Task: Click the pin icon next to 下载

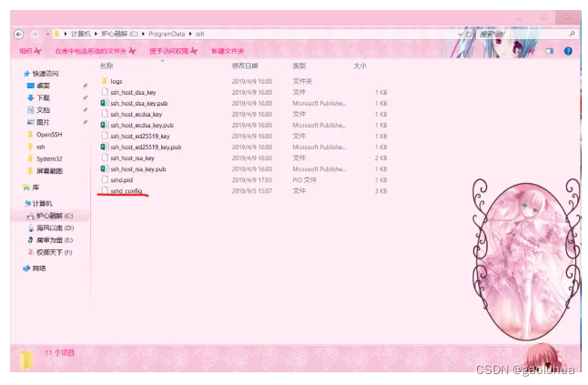Action: point(86,98)
